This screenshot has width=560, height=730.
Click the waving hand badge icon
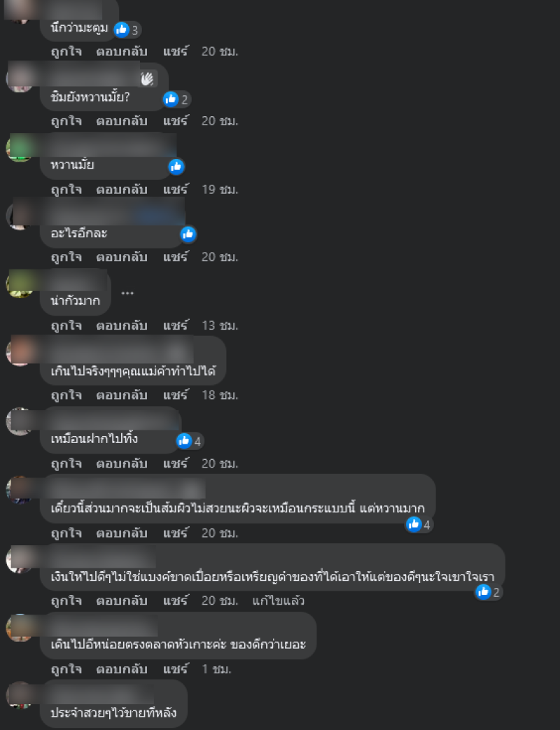click(x=147, y=79)
